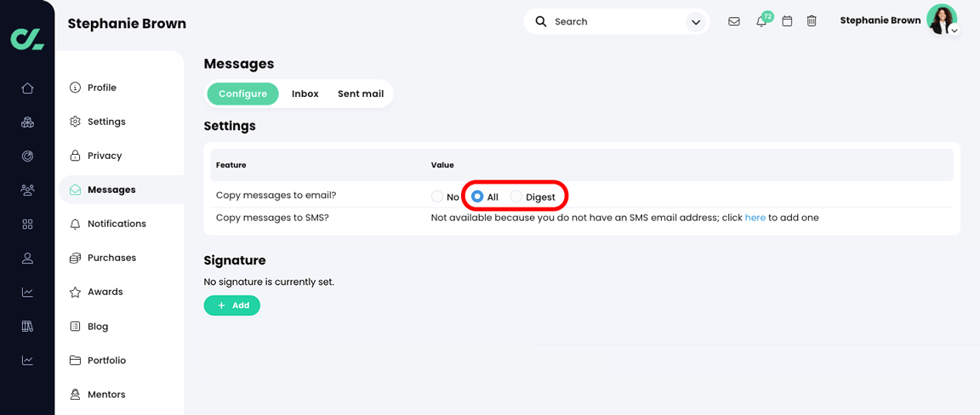The image size is (980, 415).
Task: Open notifications bell with 72 badge
Action: point(761,21)
